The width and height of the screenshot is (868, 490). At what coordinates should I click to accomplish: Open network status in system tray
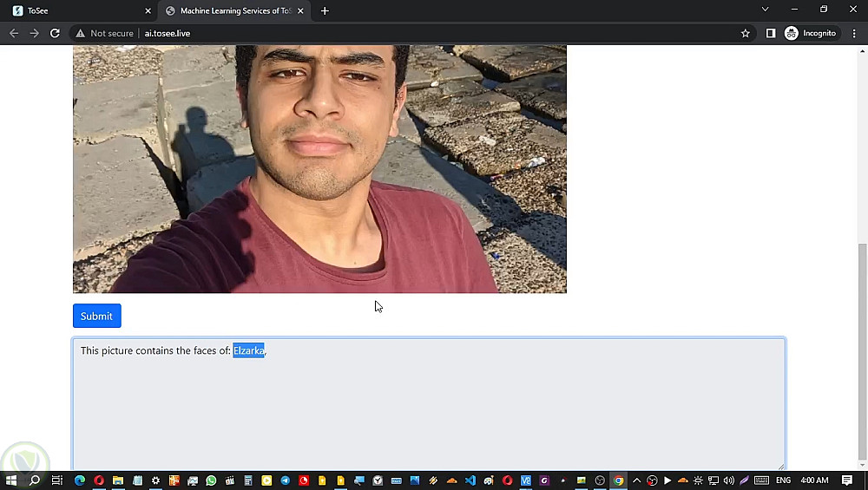[713, 480]
